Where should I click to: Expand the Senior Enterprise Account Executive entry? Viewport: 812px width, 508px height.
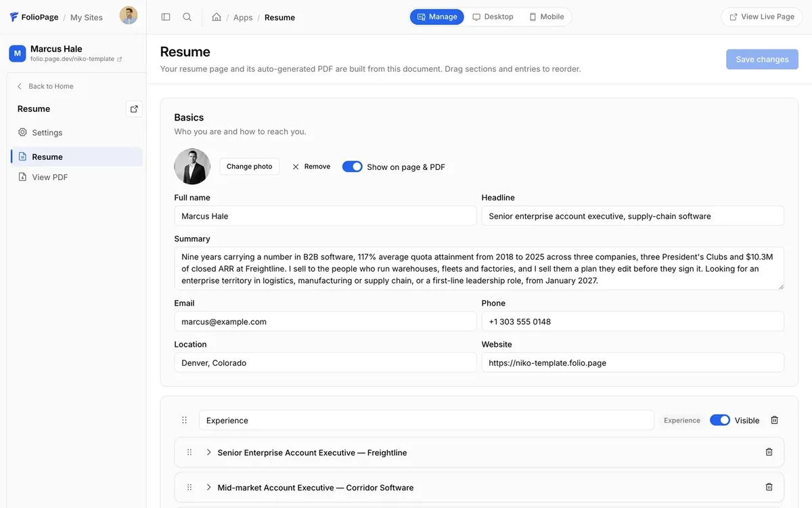[208, 452]
